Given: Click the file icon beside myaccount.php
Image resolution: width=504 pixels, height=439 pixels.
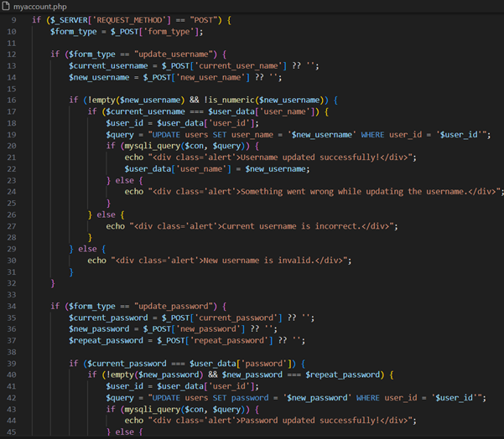Looking at the screenshot, I should tap(7, 7).
